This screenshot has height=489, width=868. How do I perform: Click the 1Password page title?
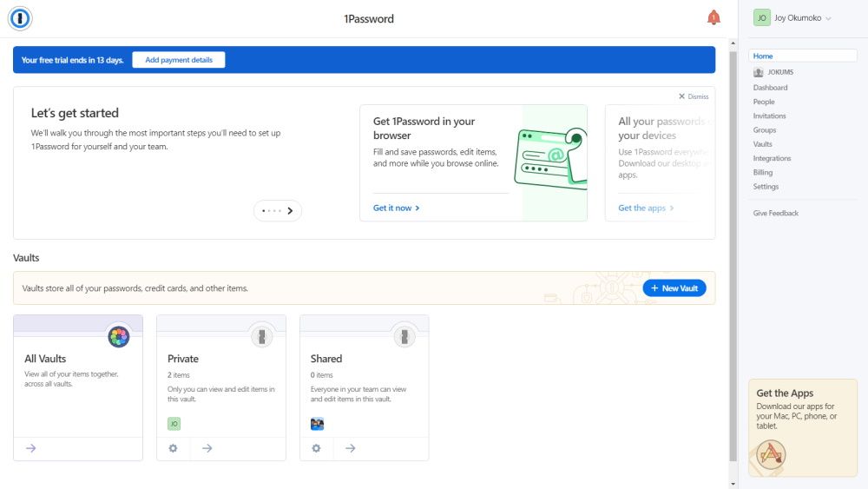pos(369,18)
